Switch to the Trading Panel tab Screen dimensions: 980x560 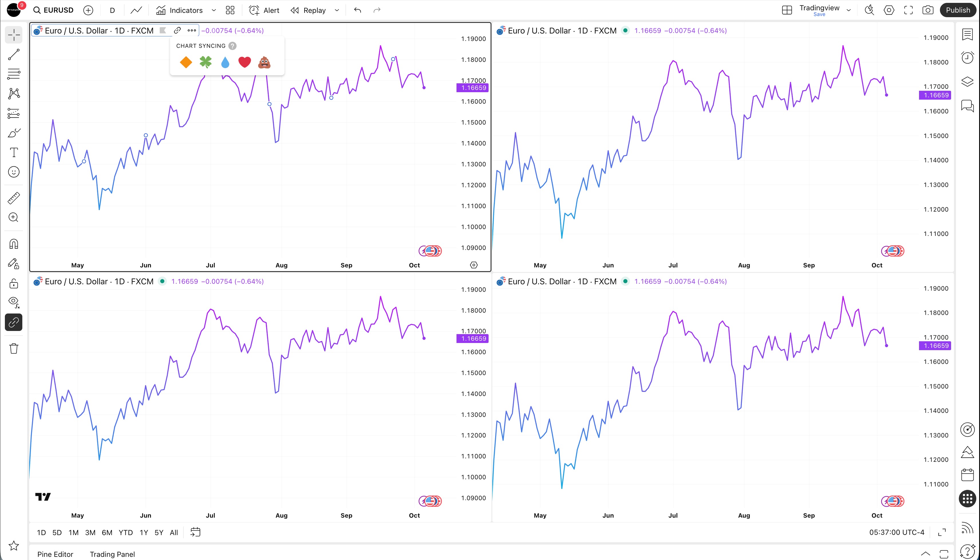[x=112, y=554]
